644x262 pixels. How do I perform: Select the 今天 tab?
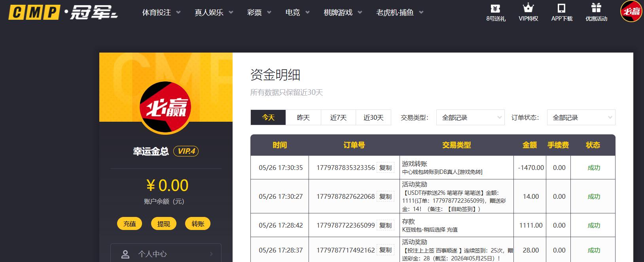[x=268, y=117]
